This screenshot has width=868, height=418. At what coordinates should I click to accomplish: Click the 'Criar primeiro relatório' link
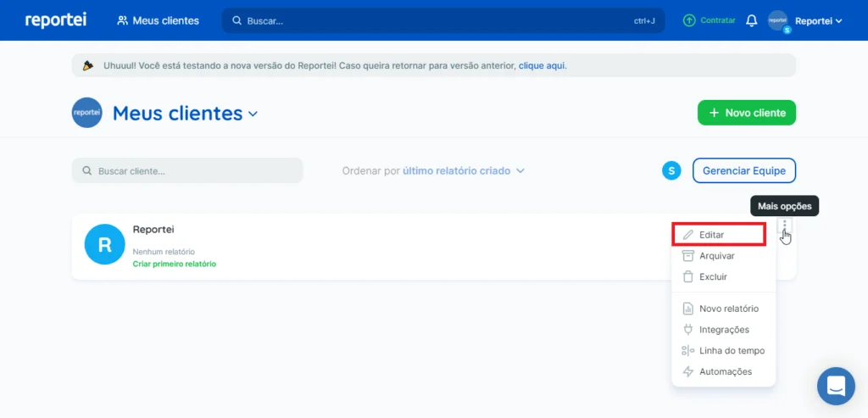pyautogui.click(x=175, y=264)
